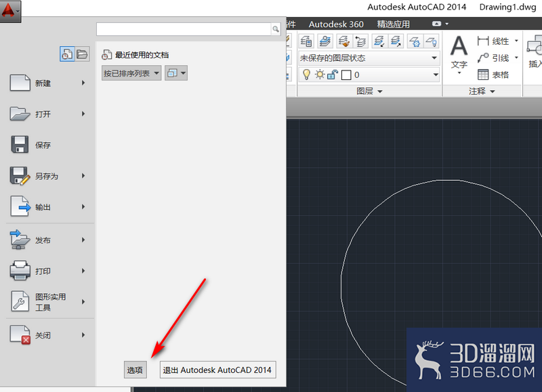
Task: Click the red AutoCAD application logo button
Action: click(10, 11)
